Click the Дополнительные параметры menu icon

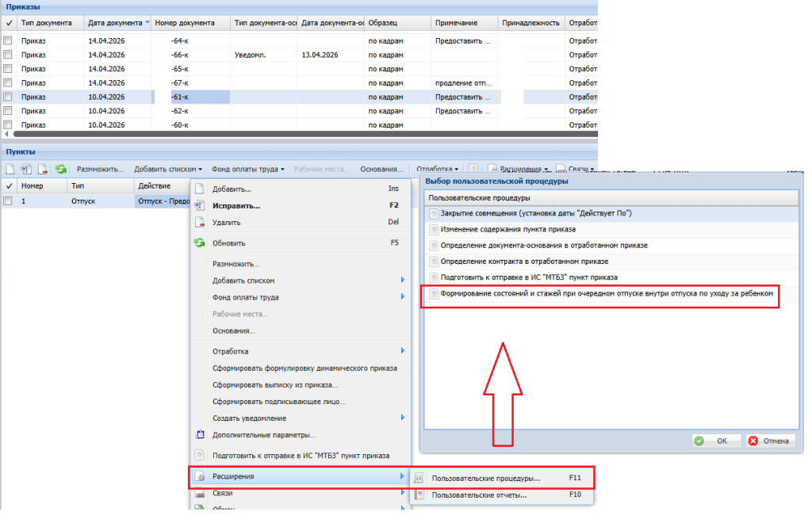click(x=200, y=434)
